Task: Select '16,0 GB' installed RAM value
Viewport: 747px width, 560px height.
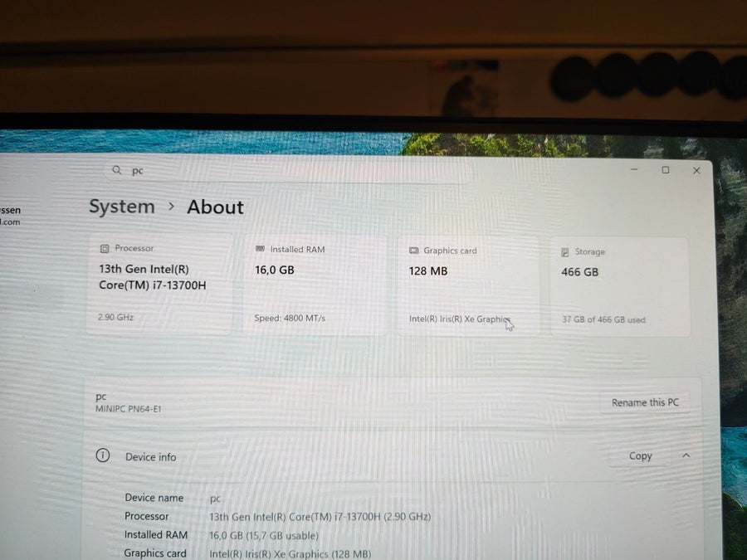Action: tap(275, 270)
